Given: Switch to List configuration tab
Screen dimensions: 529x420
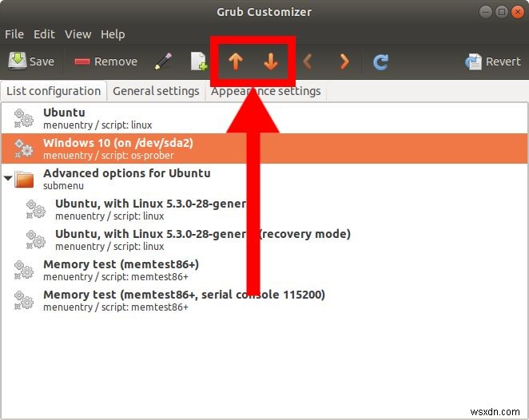Looking at the screenshot, I should [54, 91].
